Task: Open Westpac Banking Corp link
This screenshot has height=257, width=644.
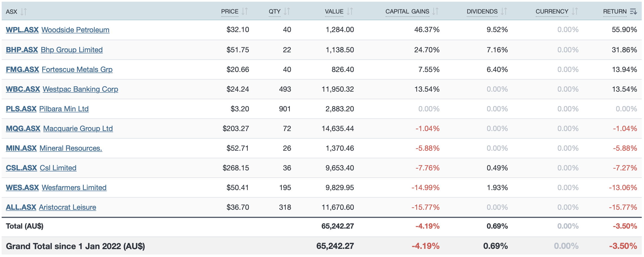Action: coord(80,89)
